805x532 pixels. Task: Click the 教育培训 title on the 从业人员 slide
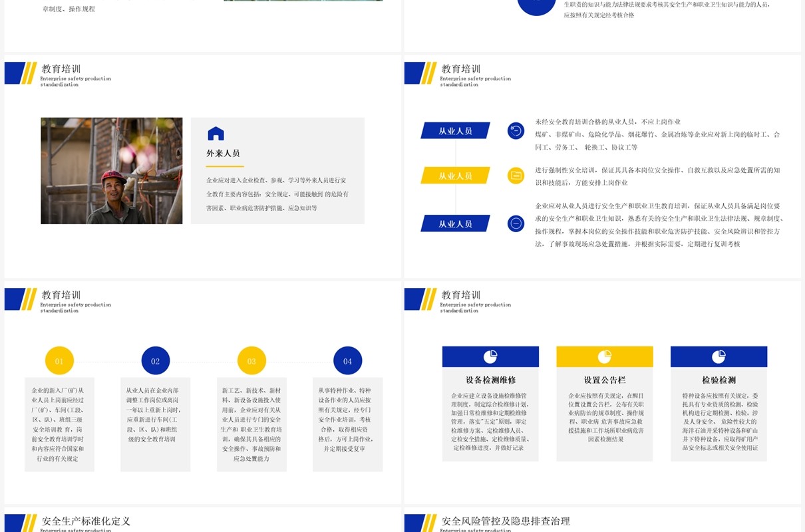[x=461, y=69]
